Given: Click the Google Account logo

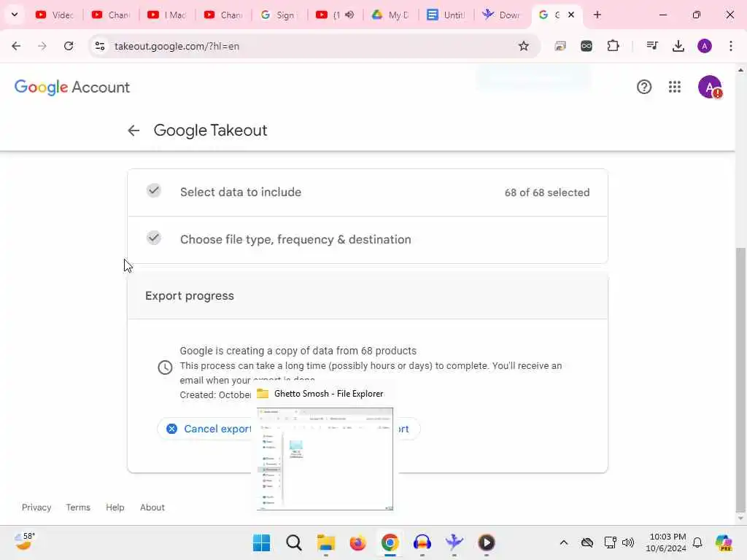Looking at the screenshot, I should [x=72, y=87].
